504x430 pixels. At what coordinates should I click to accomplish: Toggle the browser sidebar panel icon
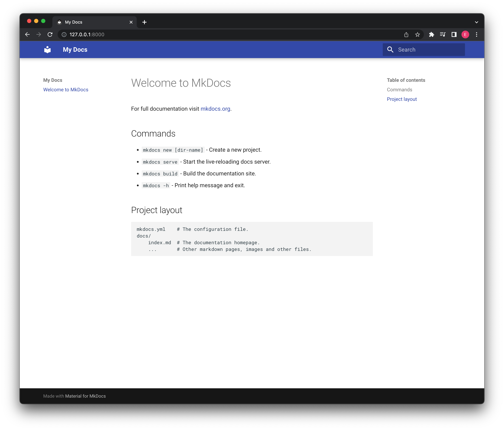453,34
